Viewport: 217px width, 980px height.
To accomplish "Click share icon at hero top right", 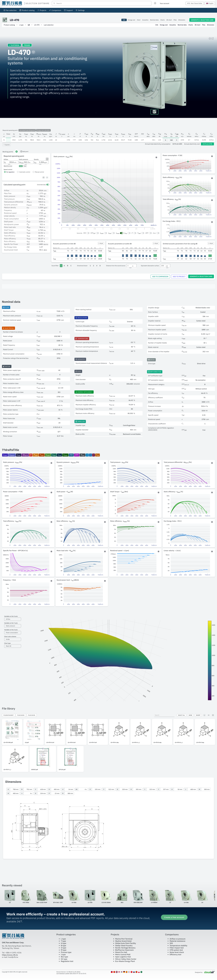I will click(x=213, y=38).
